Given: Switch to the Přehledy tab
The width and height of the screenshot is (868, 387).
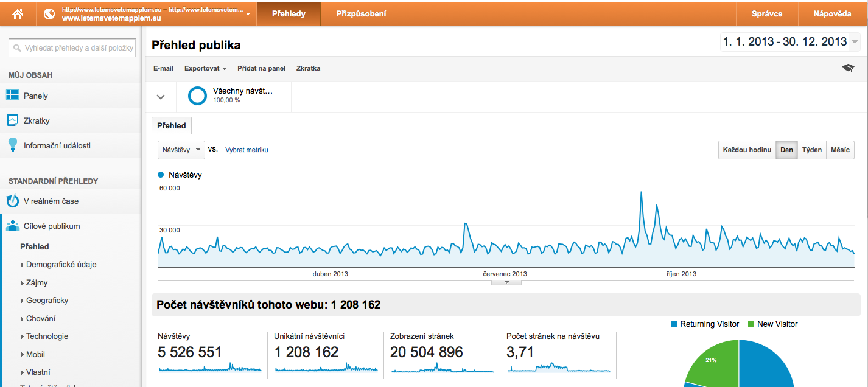Looking at the screenshot, I should [289, 13].
